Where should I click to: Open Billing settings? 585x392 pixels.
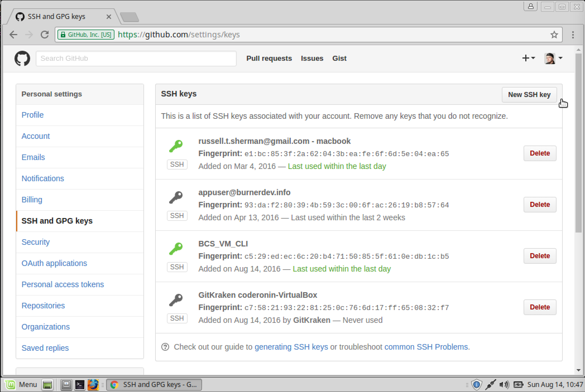click(80, 200)
